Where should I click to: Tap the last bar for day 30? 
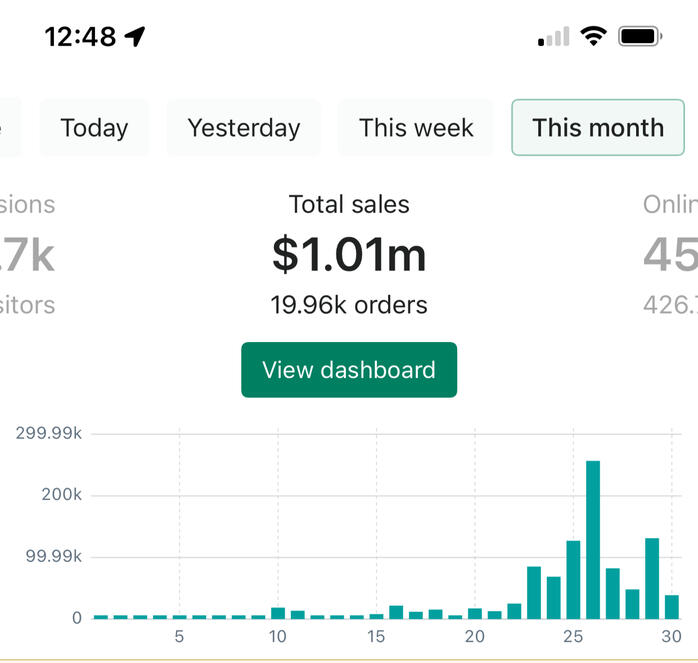(672, 607)
